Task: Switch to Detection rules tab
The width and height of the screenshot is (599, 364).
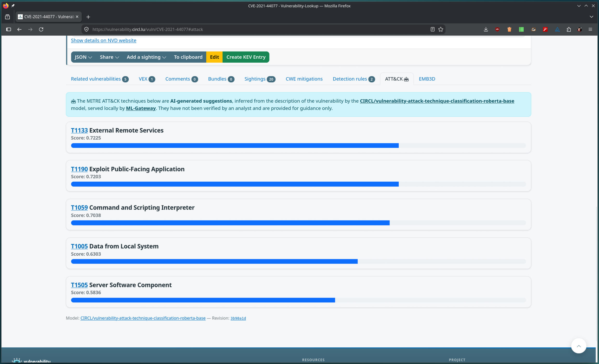Action: [x=353, y=79]
